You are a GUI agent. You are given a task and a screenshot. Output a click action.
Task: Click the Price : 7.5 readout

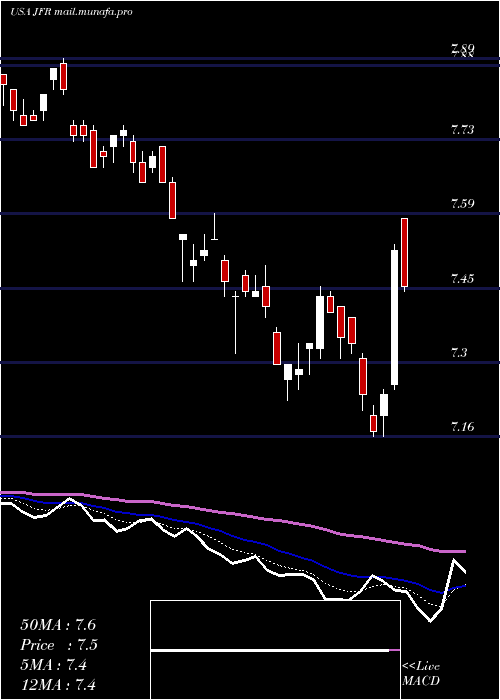pos(59,645)
